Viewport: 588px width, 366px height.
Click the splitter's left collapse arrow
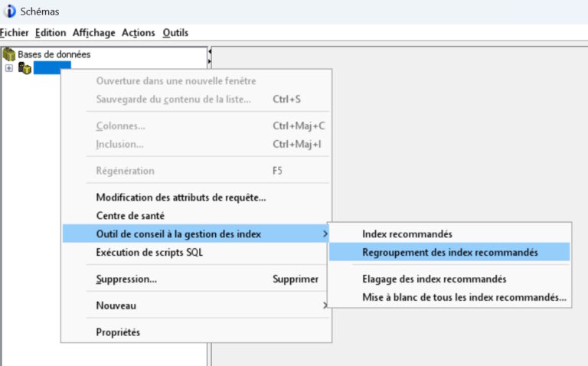tap(210, 52)
